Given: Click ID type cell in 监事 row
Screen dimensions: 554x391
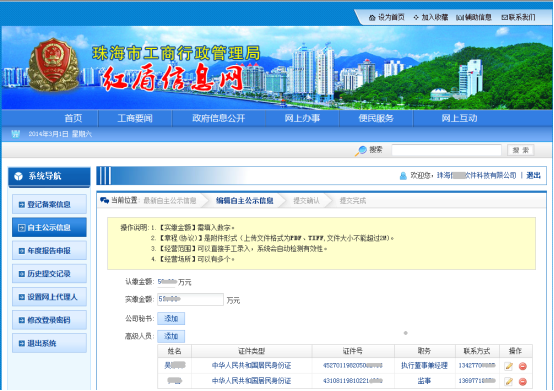Looking at the screenshot, I should (x=251, y=381).
